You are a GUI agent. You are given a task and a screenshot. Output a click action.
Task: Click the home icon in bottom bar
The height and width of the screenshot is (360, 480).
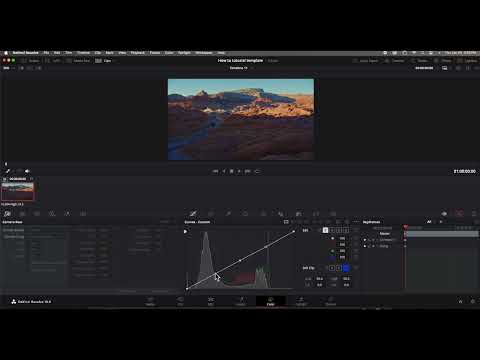(x=461, y=301)
